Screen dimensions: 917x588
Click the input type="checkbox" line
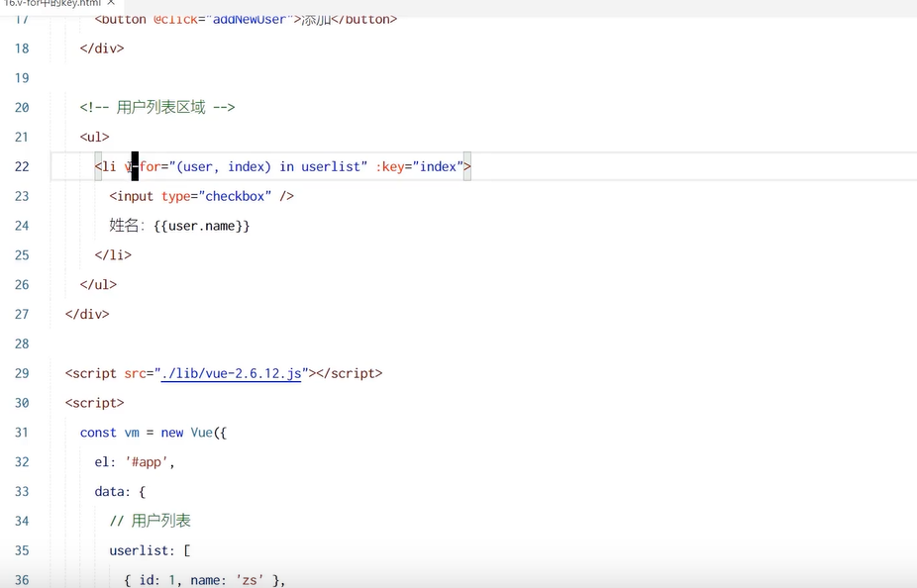point(202,196)
